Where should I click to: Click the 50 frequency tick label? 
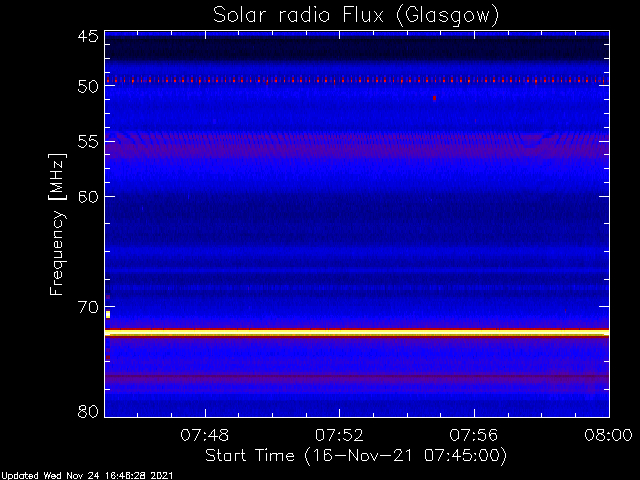88,87
